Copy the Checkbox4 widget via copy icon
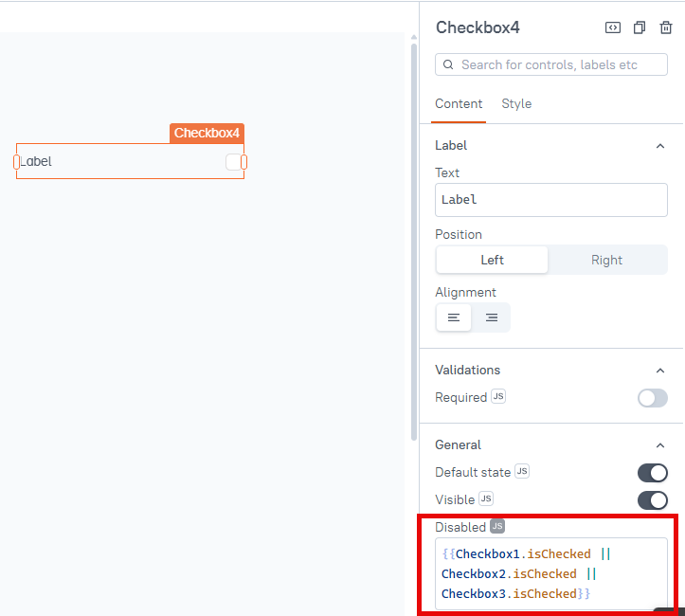Viewport: 685px width, 616px height. pyautogui.click(x=640, y=28)
